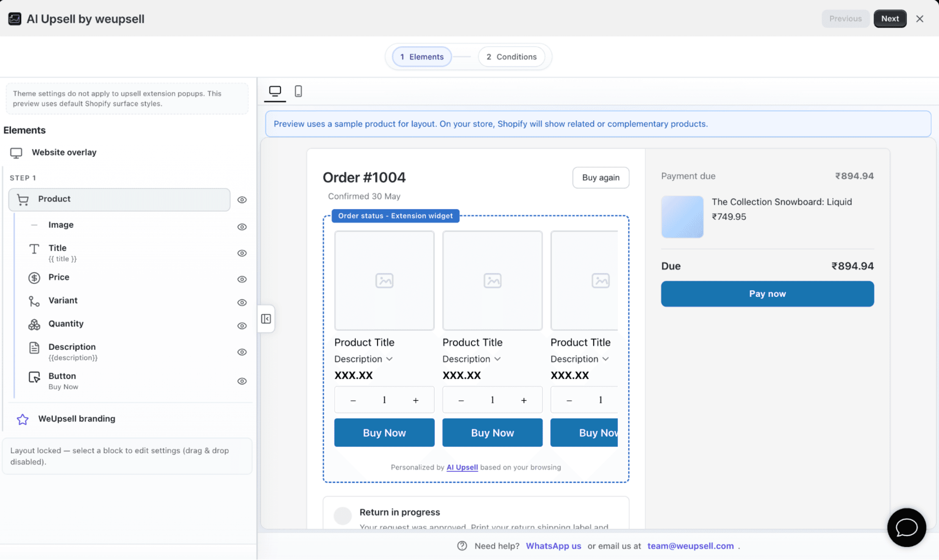Hide the Description element
The image size is (939, 560).
point(242,352)
